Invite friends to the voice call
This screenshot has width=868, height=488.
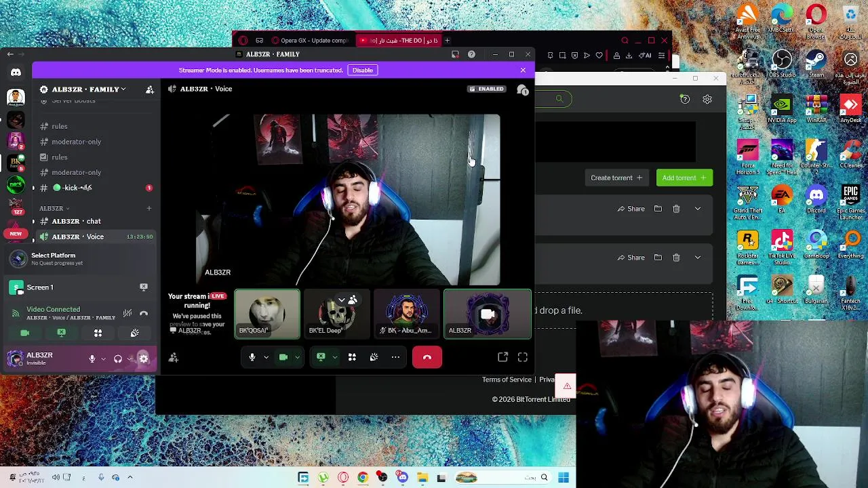tap(174, 357)
